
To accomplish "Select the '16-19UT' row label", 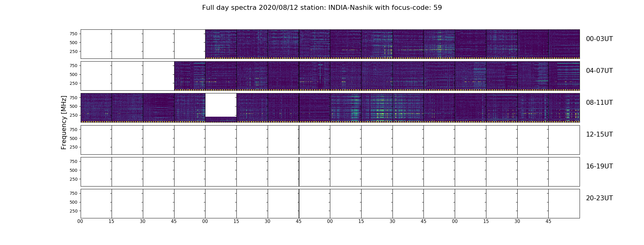I will point(599,166).
